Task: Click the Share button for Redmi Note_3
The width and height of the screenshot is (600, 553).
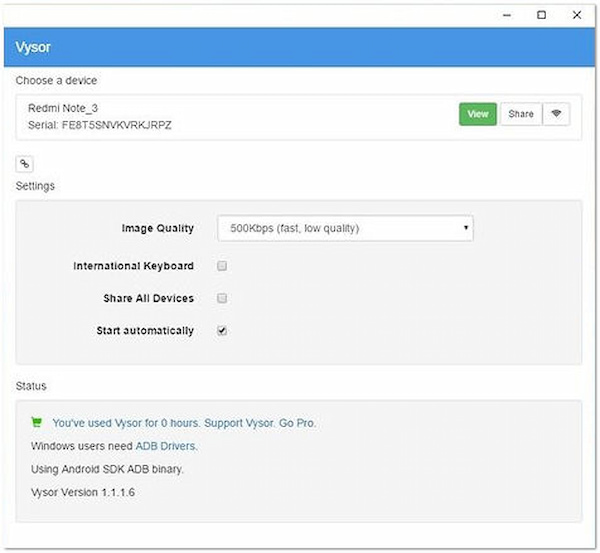Action: pos(521,114)
